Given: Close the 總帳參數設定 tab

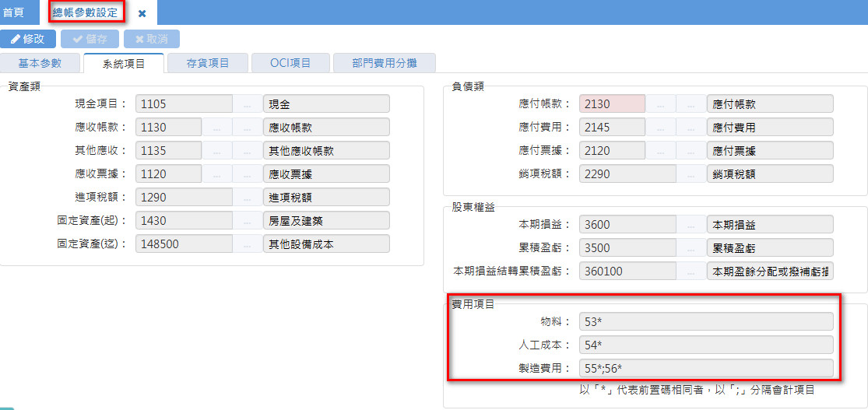Looking at the screenshot, I should [142, 13].
